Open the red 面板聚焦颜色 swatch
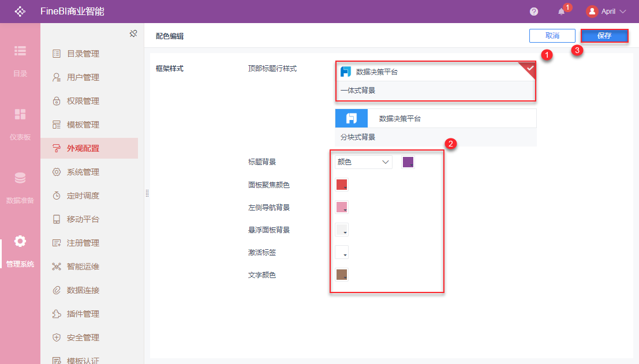Viewport: 639px width, 364px height. 342,185
